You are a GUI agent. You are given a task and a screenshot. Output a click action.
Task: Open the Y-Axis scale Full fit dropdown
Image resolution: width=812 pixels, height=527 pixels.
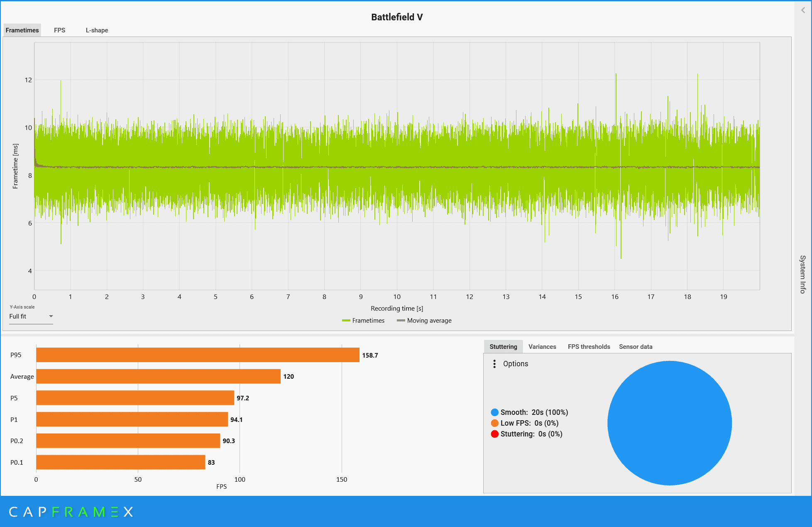[x=31, y=316]
